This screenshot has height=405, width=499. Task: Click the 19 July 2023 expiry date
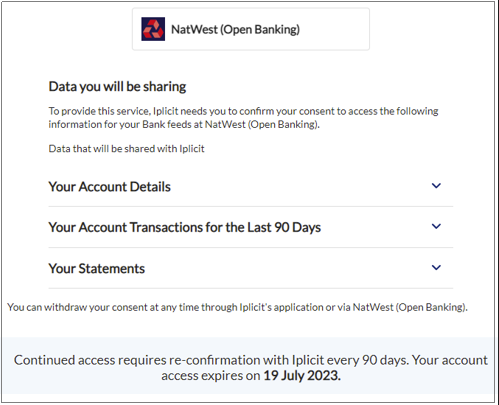[302, 376]
